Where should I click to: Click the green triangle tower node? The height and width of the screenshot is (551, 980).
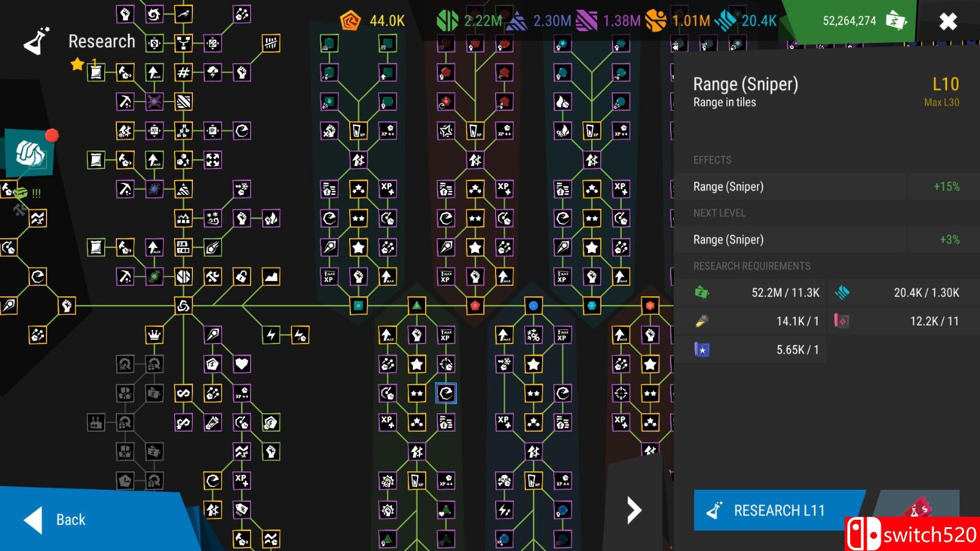[x=417, y=305]
